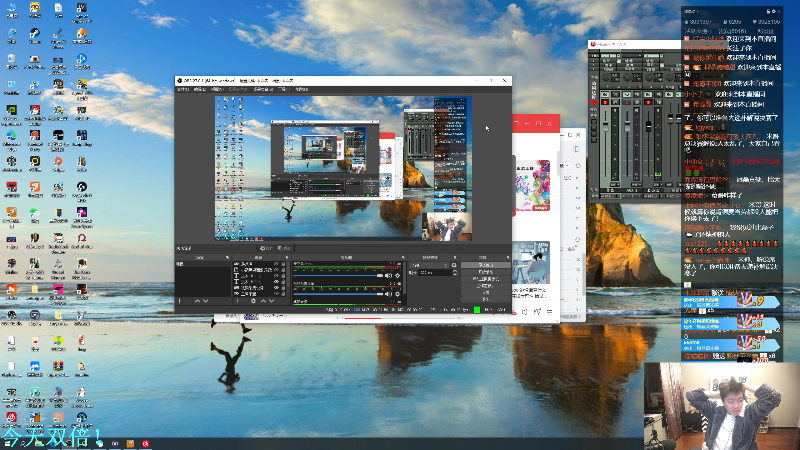Open the Scene Collection menu in OBS

pyautogui.click(x=263, y=89)
